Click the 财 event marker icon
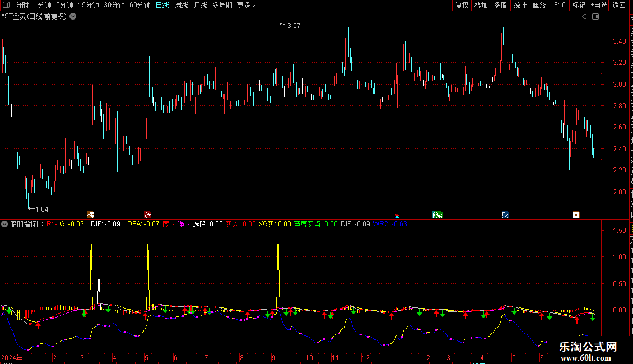Viewport: 633px width, 364px height. [505, 214]
